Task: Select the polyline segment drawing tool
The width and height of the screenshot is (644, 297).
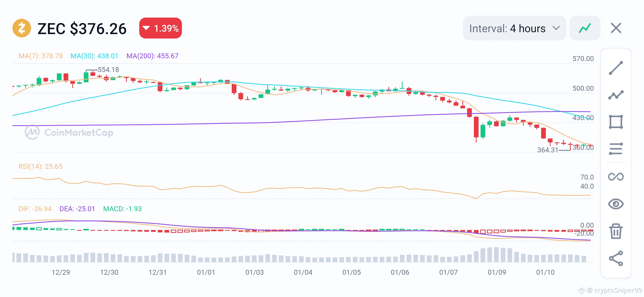Action: click(x=616, y=95)
